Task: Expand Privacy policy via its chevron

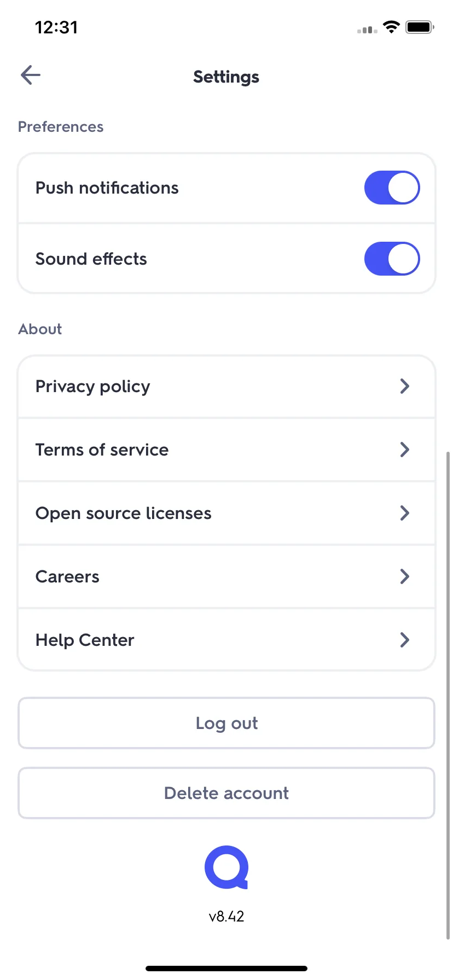Action: 405,386
